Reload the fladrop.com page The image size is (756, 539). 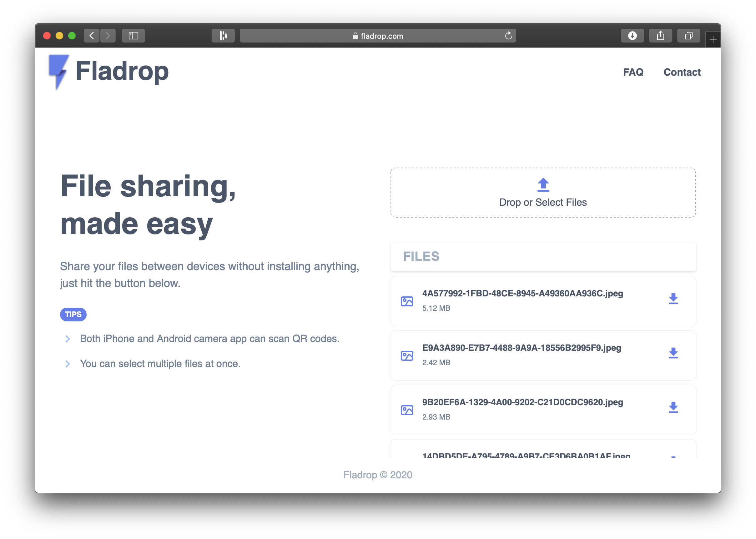coord(508,36)
